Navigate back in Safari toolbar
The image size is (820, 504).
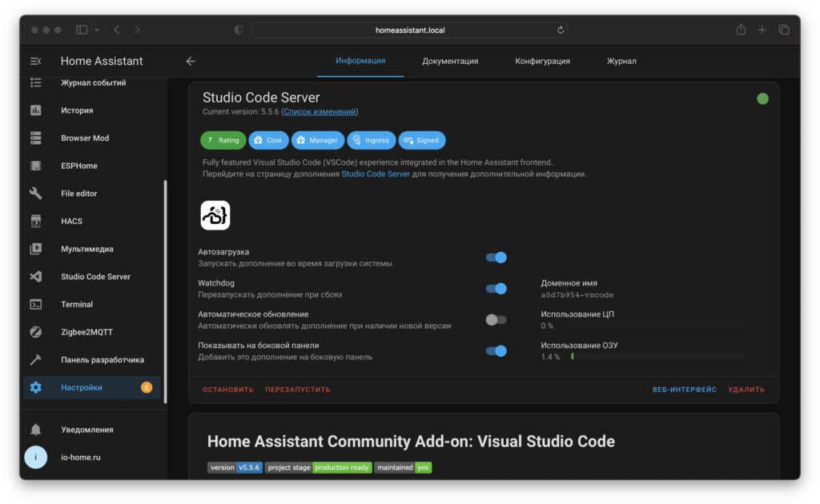tap(117, 30)
